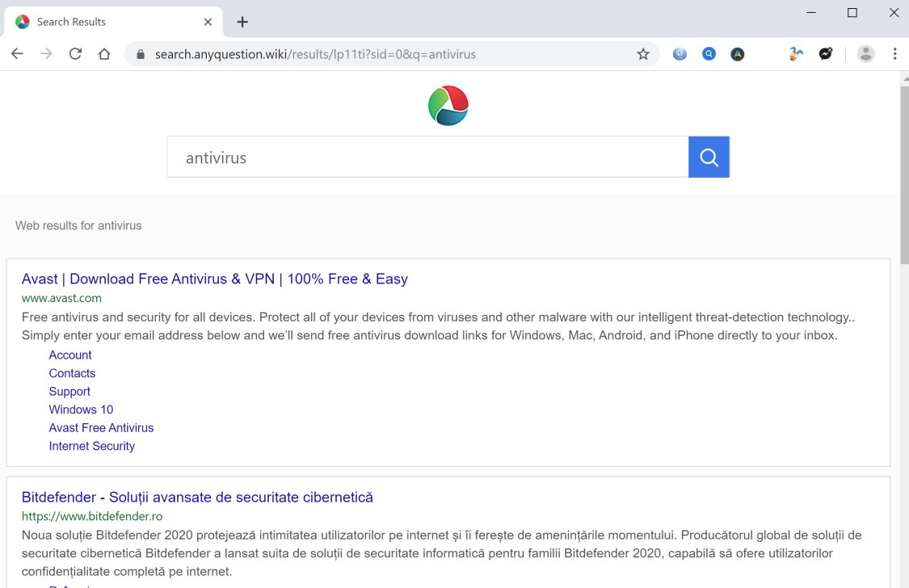The image size is (909, 588).
Task: Open a new browser tab
Action: (x=242, y=22)
